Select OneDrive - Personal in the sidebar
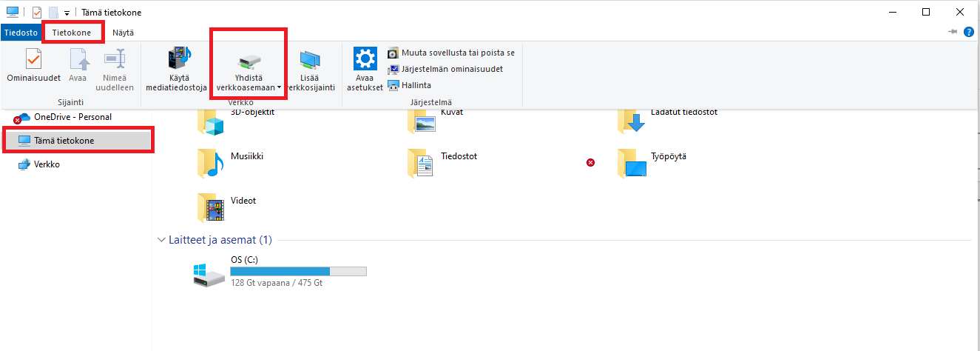Screen dimensions: 980x351 (72, 117)
